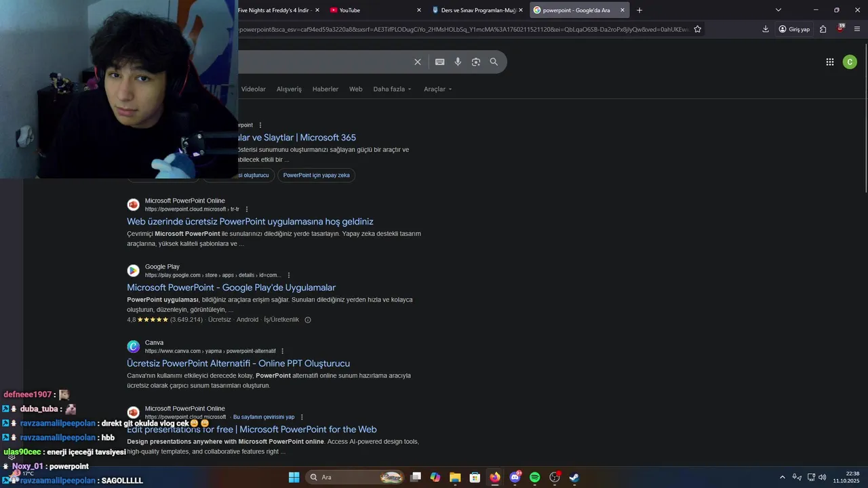868x488 pixels.
Task: Open the on-screen keyboard input tool
Action: [439, 62]
